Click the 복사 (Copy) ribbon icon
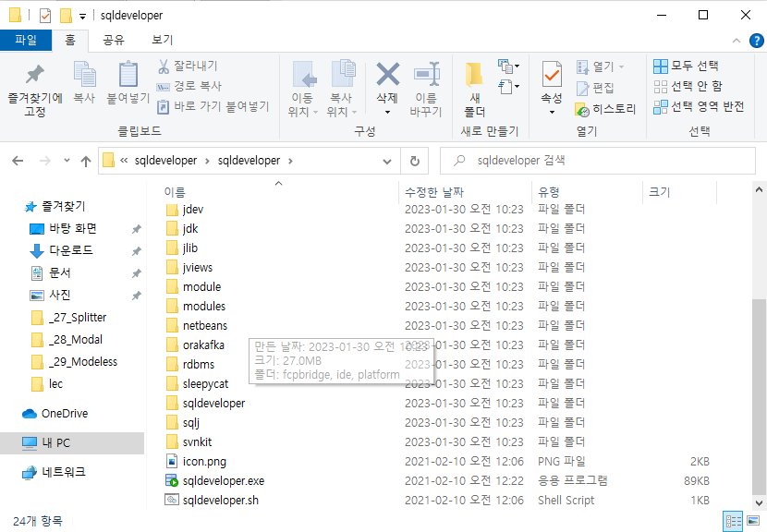The width and height of the screenshot is (767, 532). point(84,81)
